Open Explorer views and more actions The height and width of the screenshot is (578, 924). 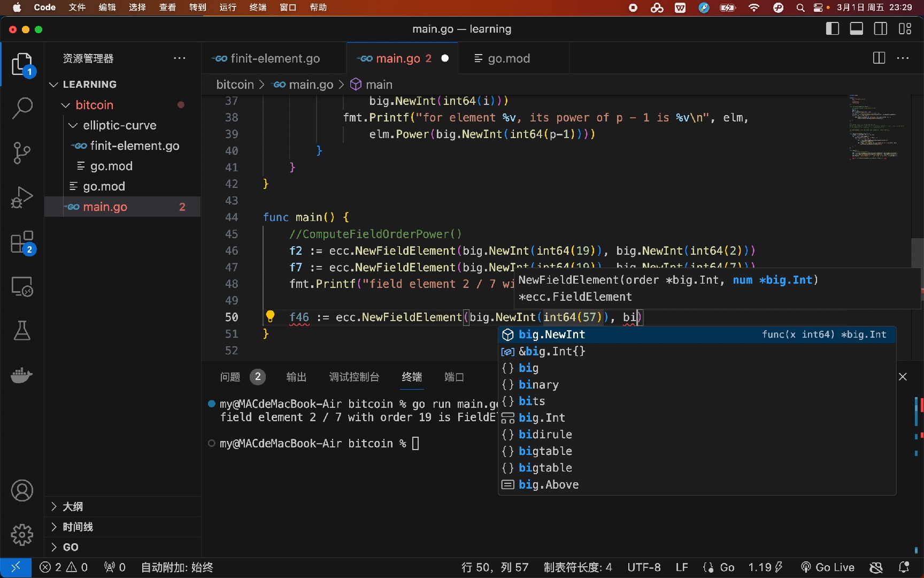pyautogui.click(x=180, y=58)
